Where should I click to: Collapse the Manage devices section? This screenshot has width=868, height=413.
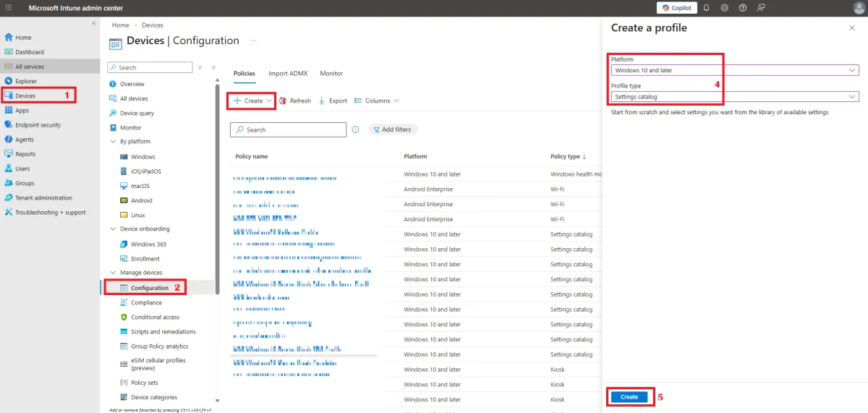point(113,273)
